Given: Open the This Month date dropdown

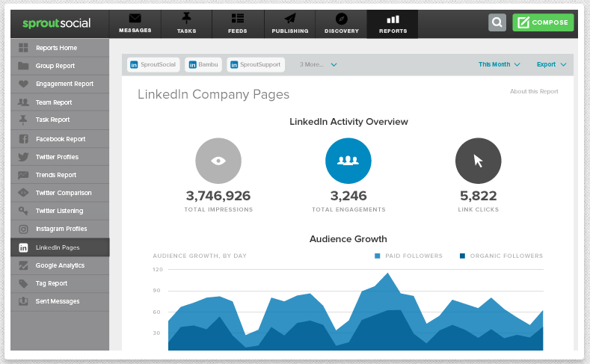Looking at the screenshot, I should point(499,64).
